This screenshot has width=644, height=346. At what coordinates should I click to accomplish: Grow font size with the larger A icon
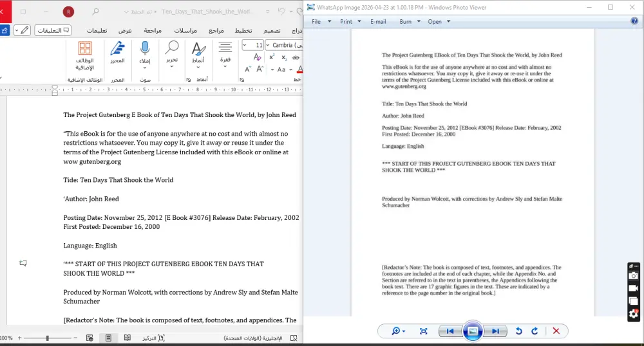coord(260,69)
